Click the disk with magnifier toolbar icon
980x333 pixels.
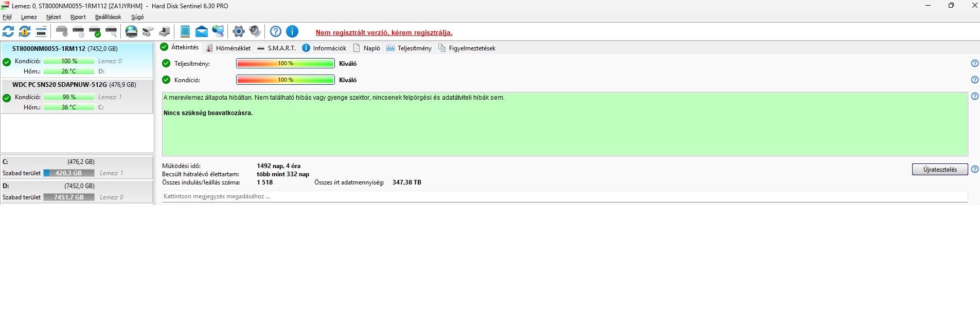coord(111,31)
